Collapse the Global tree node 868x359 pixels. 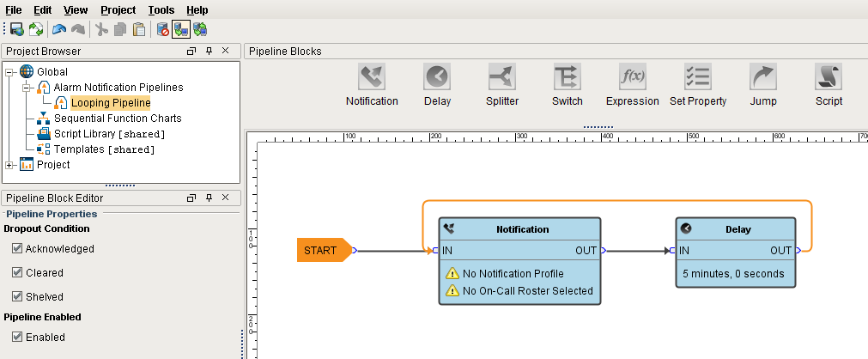(9, 72)
